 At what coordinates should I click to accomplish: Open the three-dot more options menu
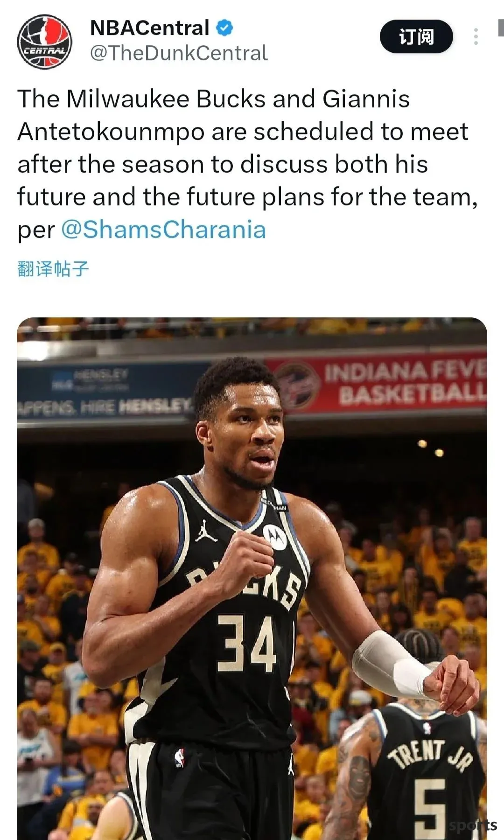[476, 36]
